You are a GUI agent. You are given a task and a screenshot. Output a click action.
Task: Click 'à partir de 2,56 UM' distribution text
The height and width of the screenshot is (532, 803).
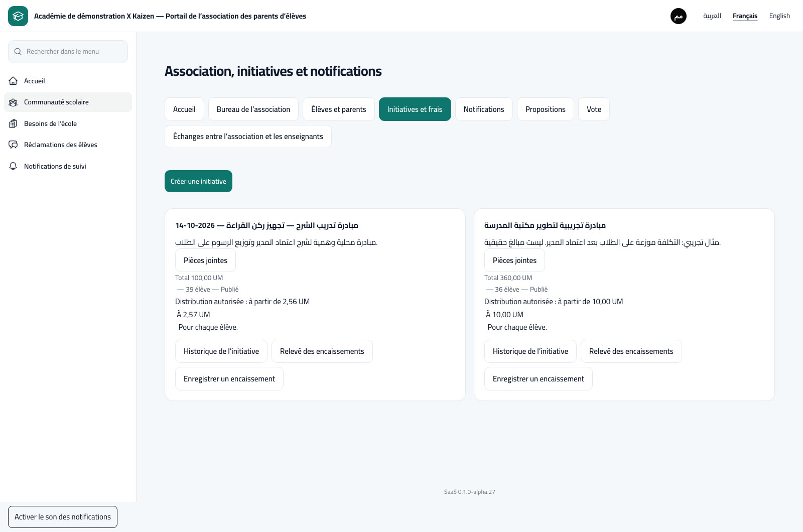click(x=279, y=302)
